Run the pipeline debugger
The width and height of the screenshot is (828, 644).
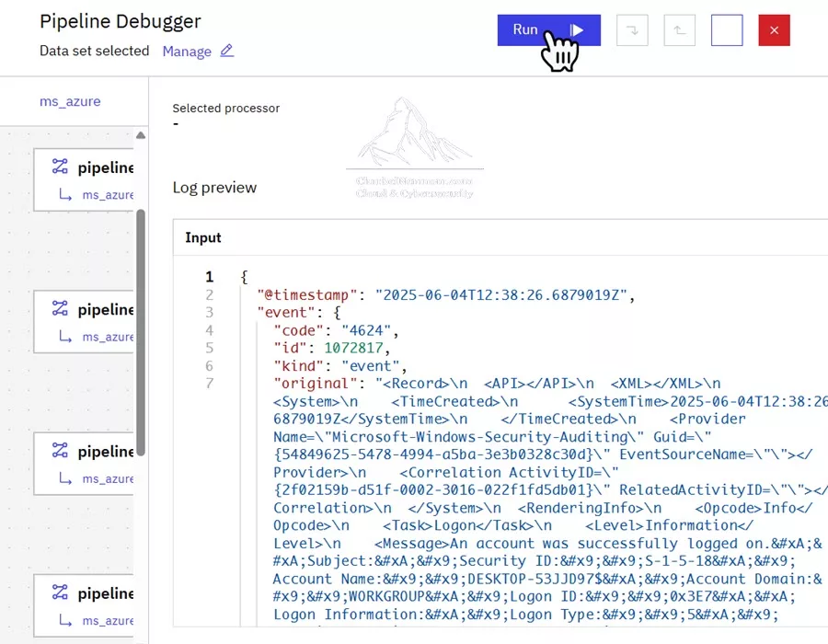coord(548,30)
